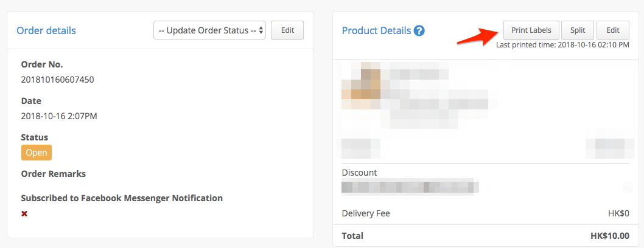Click the Last printed time text
644x248 pixels.
point(562,45)
